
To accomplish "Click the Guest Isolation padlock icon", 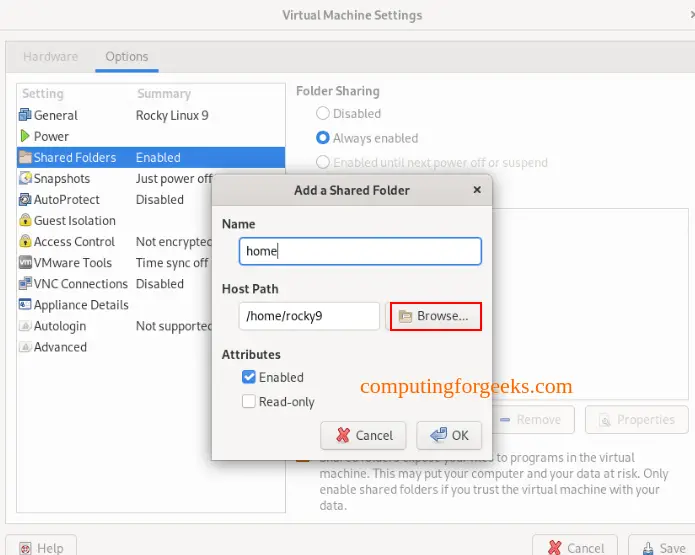I will (x=25, y=220).
